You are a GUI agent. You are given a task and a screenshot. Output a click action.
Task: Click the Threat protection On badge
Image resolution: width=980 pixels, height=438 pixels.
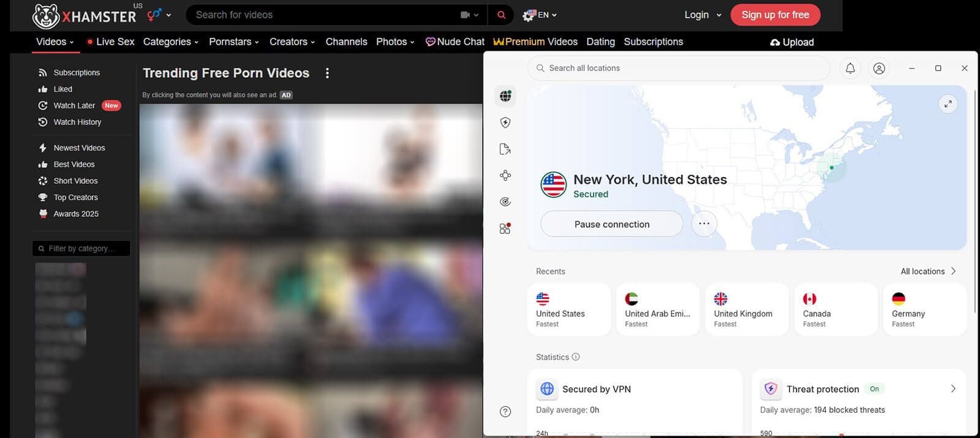[874, 389]
